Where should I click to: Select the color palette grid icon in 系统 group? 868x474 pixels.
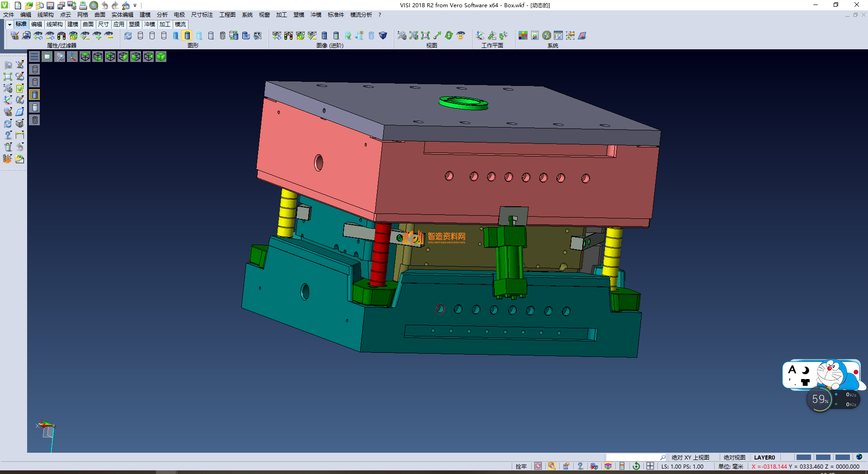pyautogui.click(x=523, y=36)
